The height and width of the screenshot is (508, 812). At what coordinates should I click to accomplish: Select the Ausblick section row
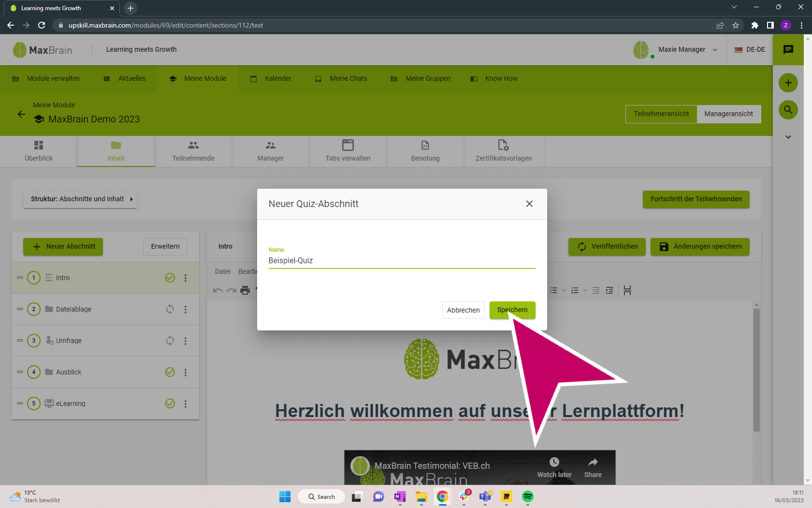pos(105,372)
